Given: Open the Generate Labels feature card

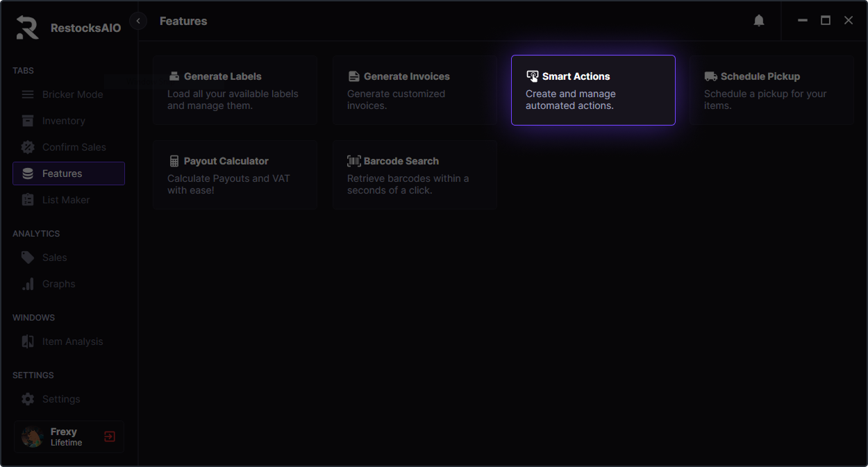Looking at the screenshot, I should (235, 90).
